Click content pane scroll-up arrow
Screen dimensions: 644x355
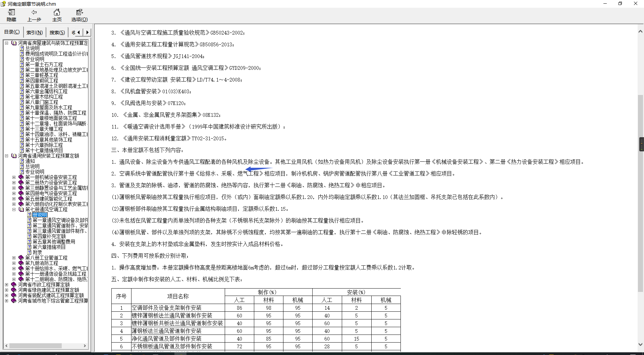[640, 32]
